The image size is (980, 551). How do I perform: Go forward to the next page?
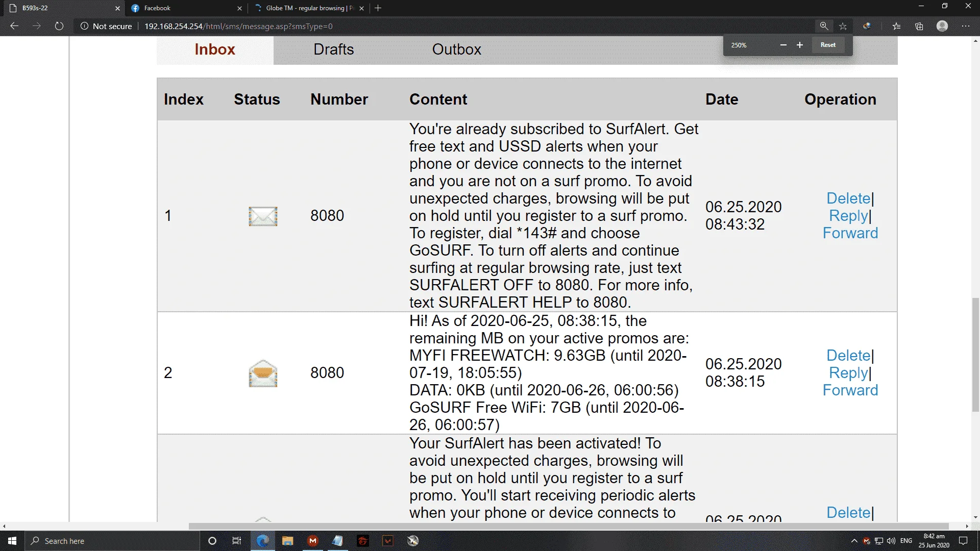click(x=37, y=26)
